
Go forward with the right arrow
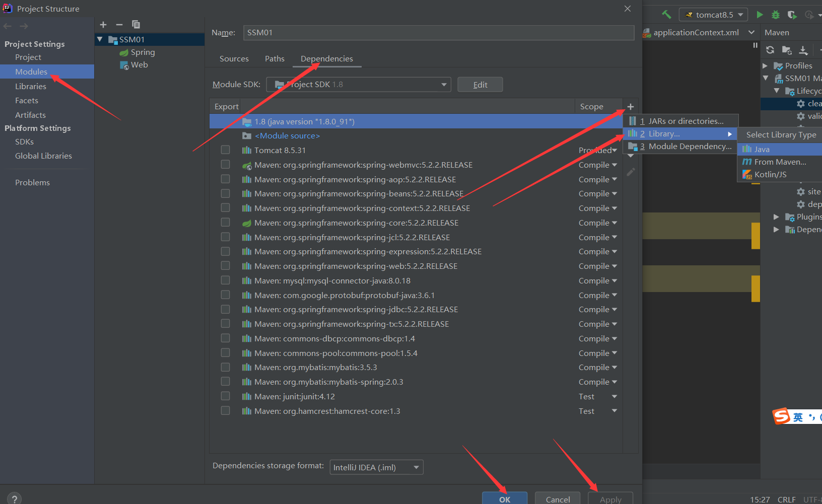24,26
